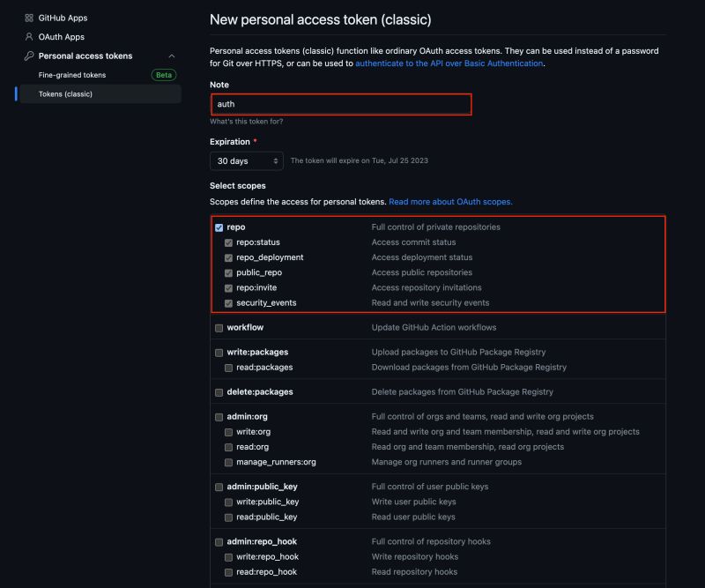Click the page heading New personal access token

pos(321,19)
